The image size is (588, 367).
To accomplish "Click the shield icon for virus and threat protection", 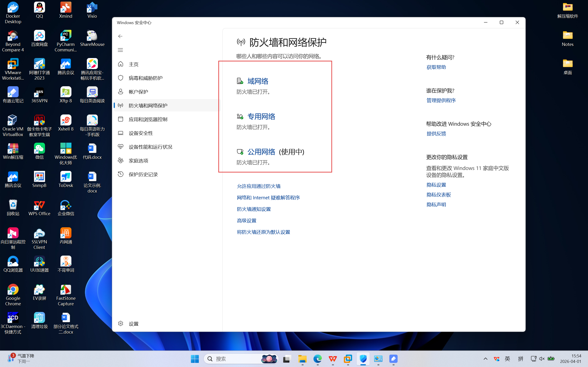I will (x=121, y=78).
